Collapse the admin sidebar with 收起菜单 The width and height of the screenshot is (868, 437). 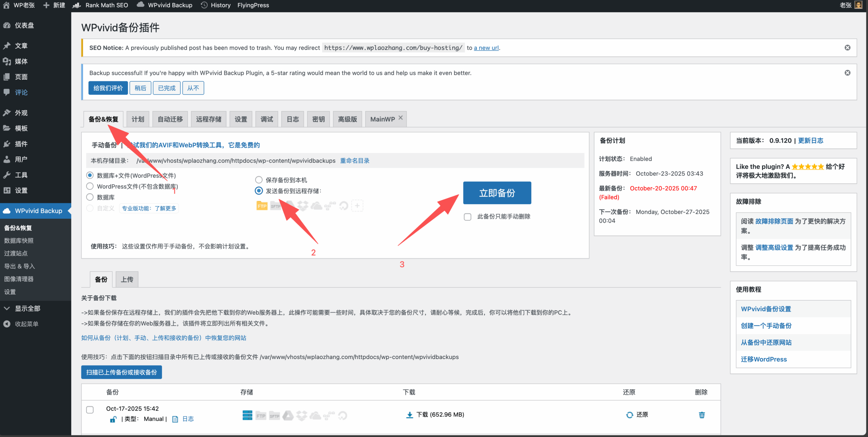click(x=26, y=324)
